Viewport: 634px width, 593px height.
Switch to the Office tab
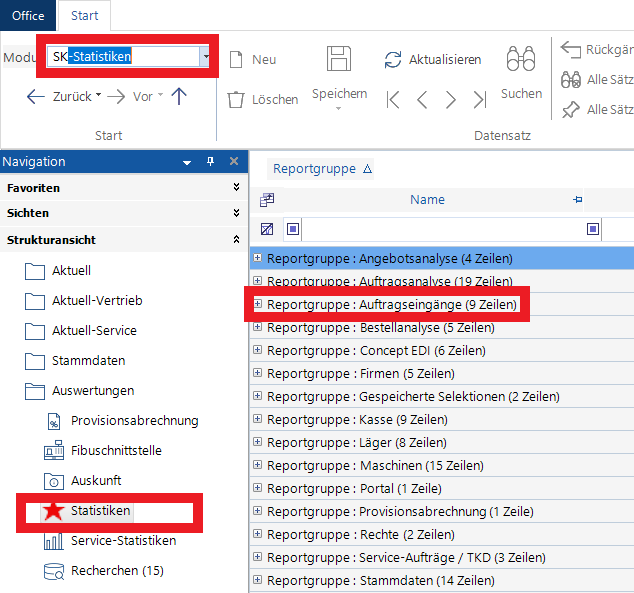tap(28, 16)
